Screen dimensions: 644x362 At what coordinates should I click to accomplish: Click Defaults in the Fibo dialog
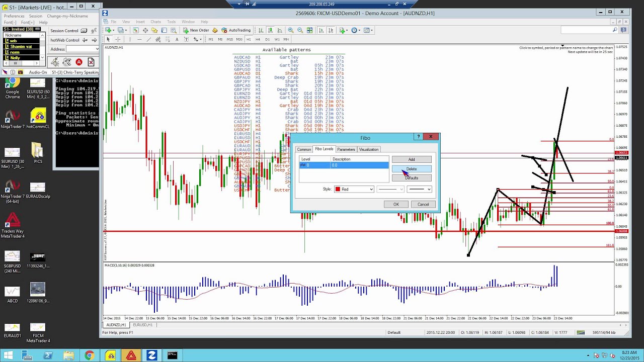click(x=412, y=178)
